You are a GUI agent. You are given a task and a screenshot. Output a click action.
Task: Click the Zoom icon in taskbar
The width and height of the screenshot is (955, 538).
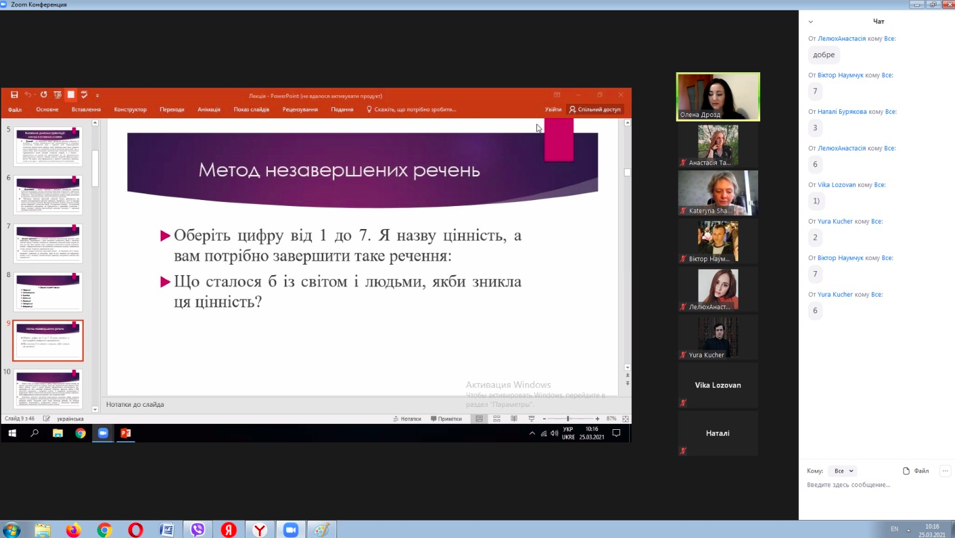pyautogui.click(x=291, y=529)
